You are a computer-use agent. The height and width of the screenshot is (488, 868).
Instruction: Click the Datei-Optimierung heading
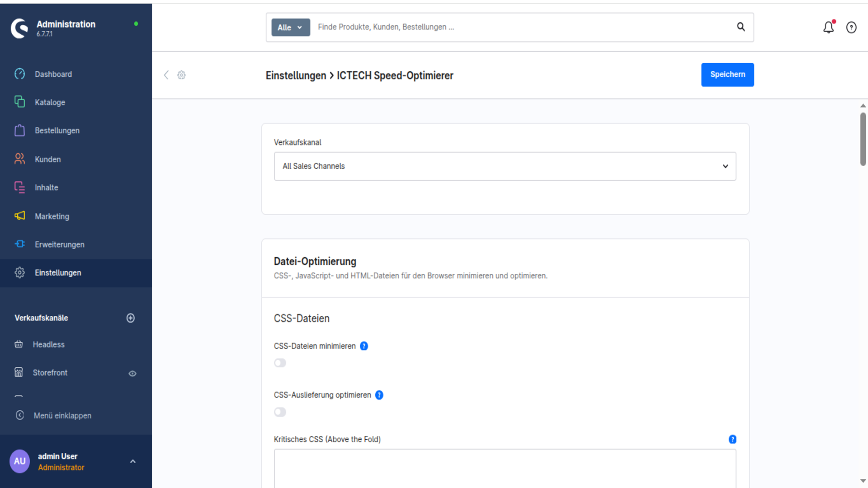[x=315, y=261]
